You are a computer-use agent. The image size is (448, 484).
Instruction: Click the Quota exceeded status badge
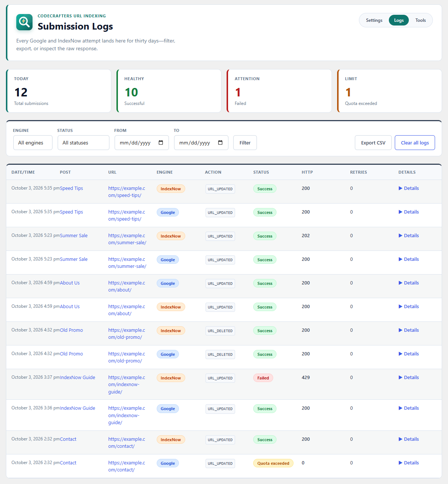(x=273, y=463)
